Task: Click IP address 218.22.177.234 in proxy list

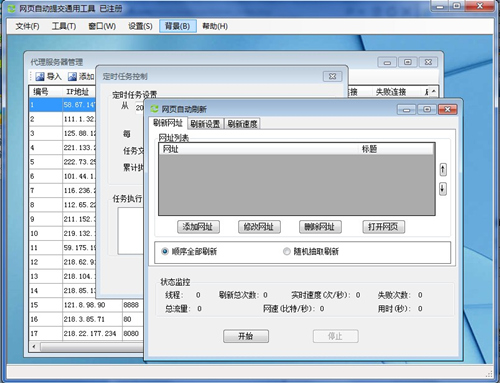Action: (90, 334)
